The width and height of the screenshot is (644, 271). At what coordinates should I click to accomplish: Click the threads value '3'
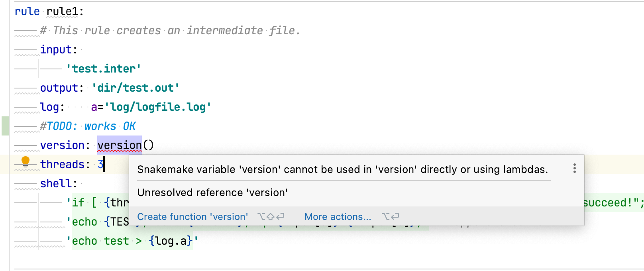pos(100,164)
